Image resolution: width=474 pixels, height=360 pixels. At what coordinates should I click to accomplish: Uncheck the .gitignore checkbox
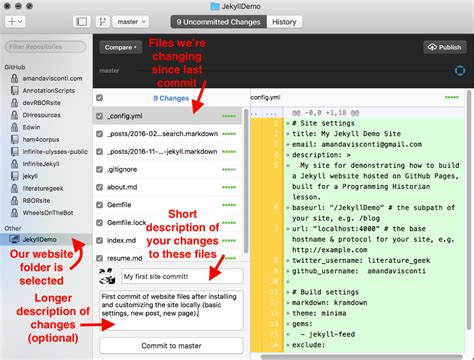[x=99, y=169]
